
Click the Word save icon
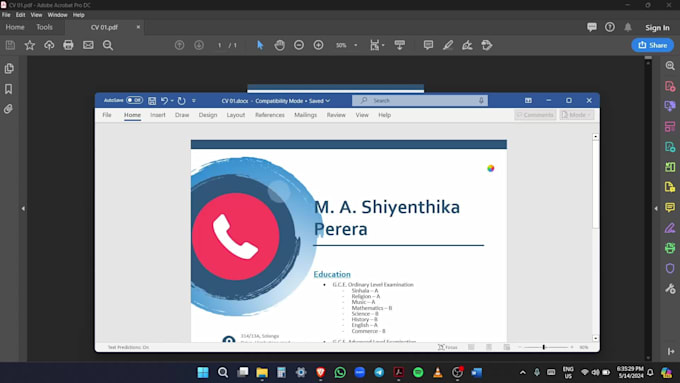click(152, 101)
